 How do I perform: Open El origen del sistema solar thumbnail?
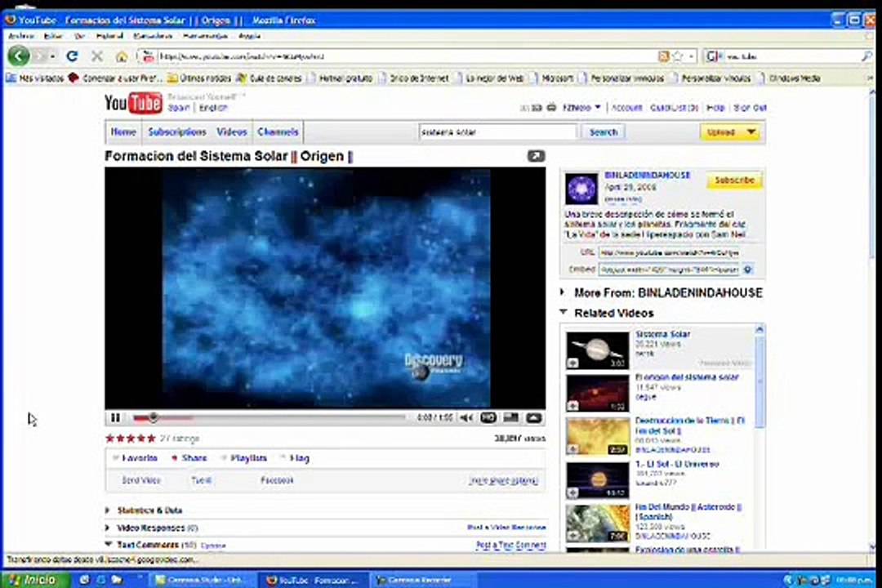(597, 393)
